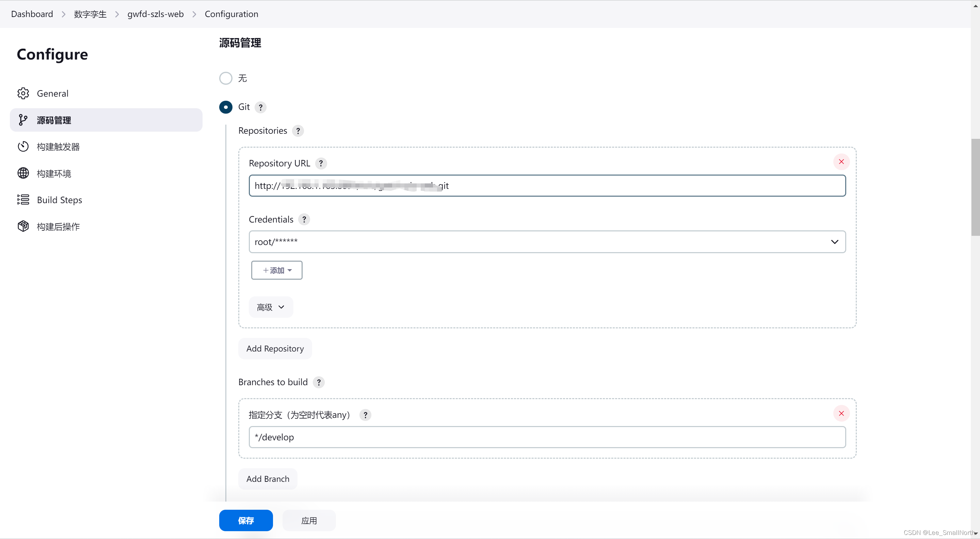This screenshot has width=980, height=539.
Task: Save the configuration with 保存
Action: tap(246, 520)
